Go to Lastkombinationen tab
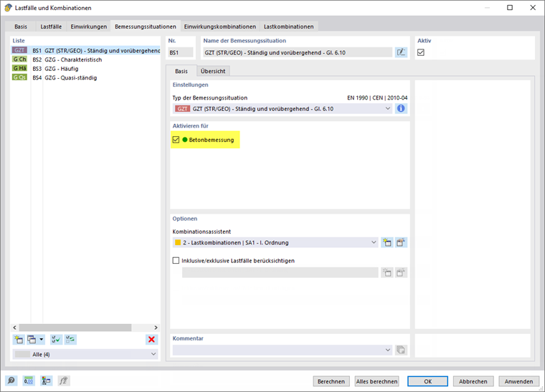545x392 pixels. point(288,27)
